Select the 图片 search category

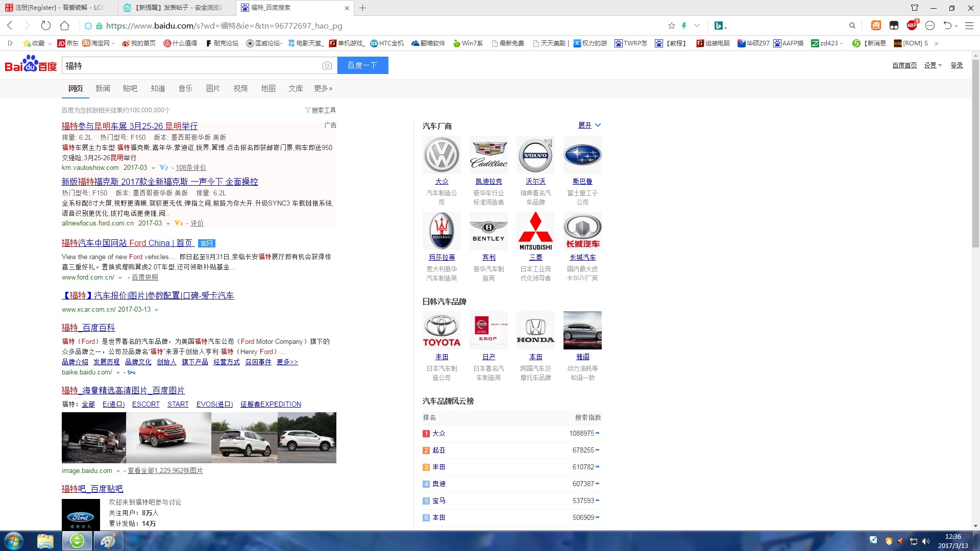[213, 88]
